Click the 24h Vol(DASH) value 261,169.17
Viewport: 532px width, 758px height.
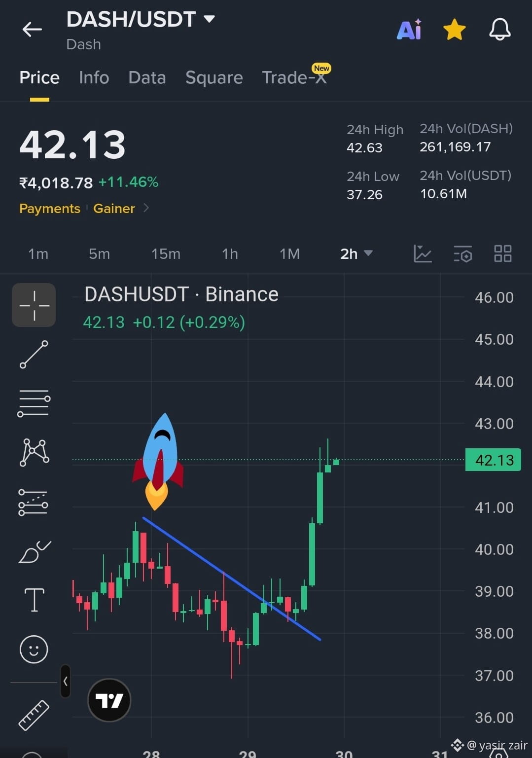pos(455,146)
